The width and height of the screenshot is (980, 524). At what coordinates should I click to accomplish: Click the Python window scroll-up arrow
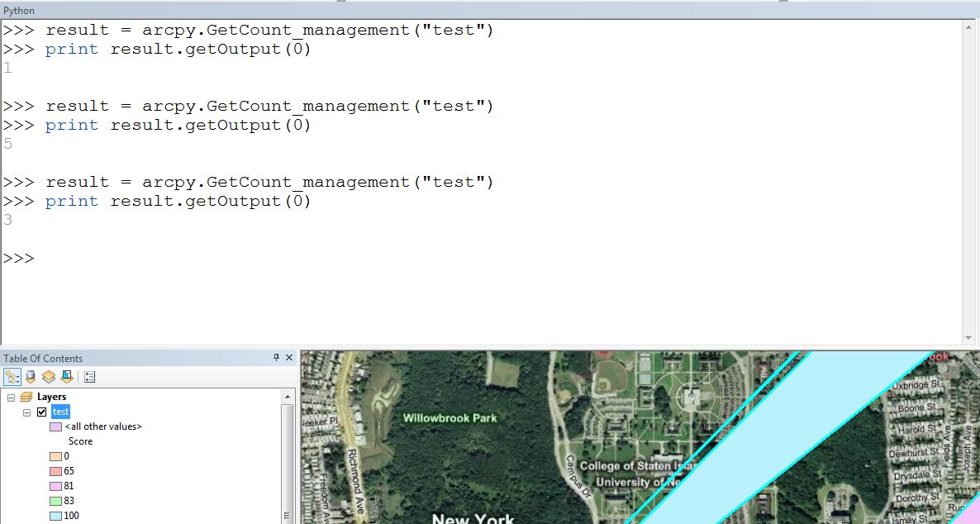(x=970, y=25)
